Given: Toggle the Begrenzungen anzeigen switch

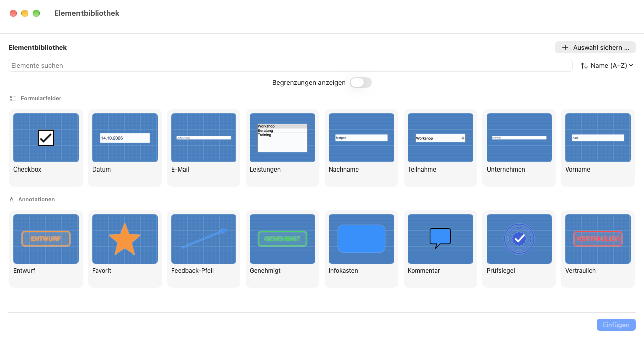Looking at the screenshot, I should 361,82.
